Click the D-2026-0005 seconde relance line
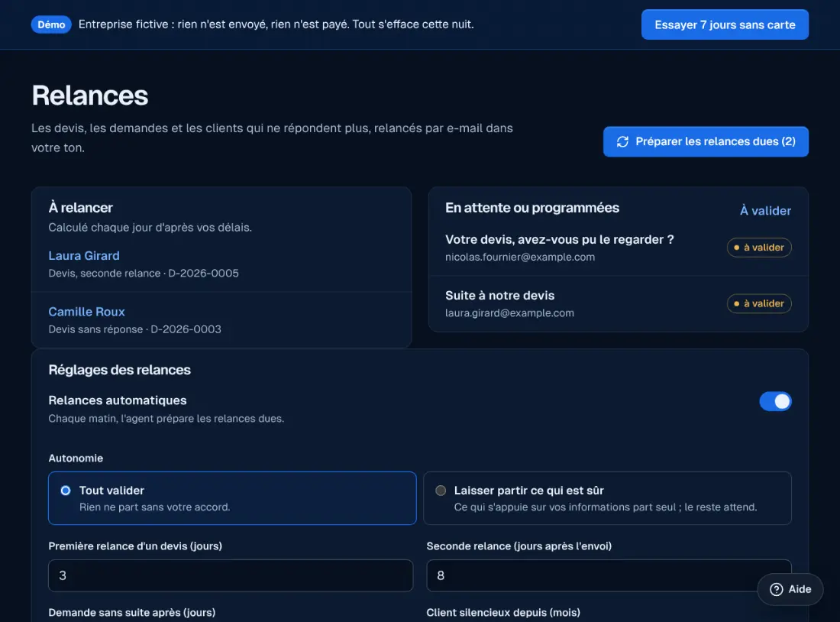This screenshot has width=840, height=622. point(144,274)
